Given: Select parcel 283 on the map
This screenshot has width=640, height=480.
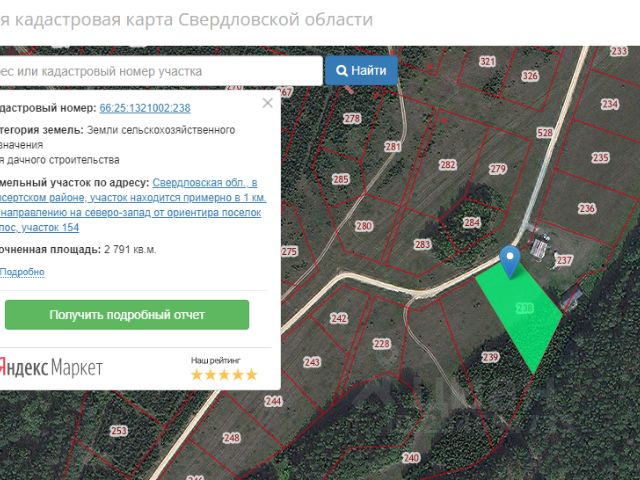Looking at the screenshot, I should pyautogui.click(x=422, y=244).
